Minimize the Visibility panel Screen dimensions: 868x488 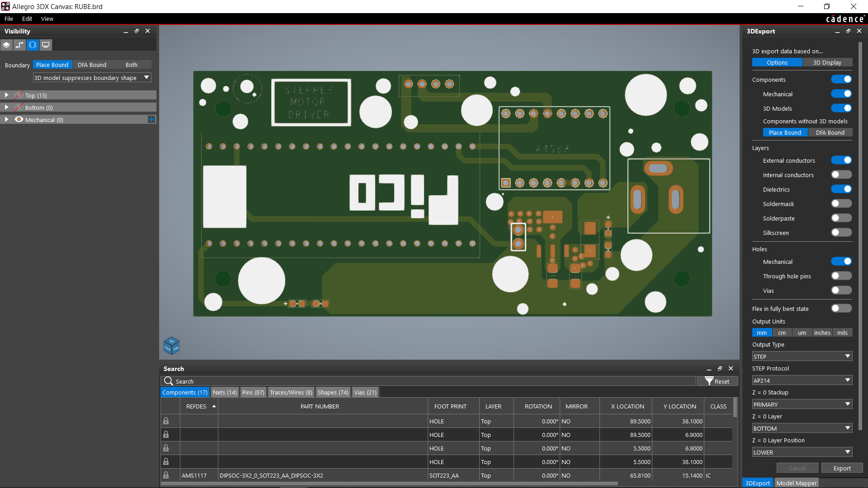(126, 31)
